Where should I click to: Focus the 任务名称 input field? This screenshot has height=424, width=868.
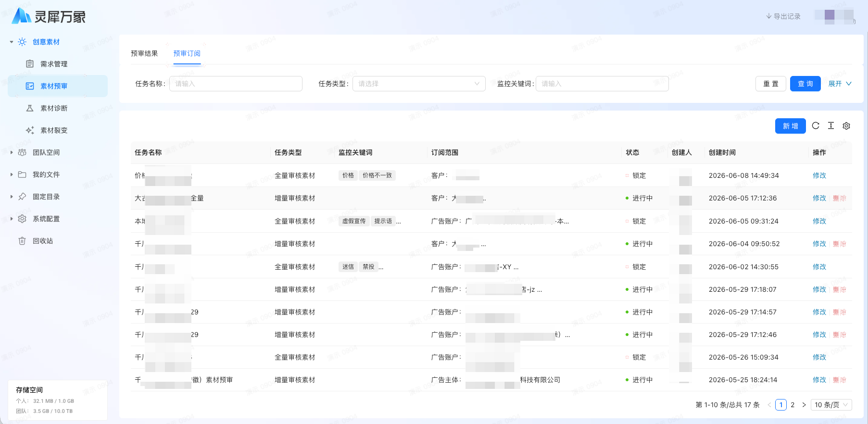(236, 84)
